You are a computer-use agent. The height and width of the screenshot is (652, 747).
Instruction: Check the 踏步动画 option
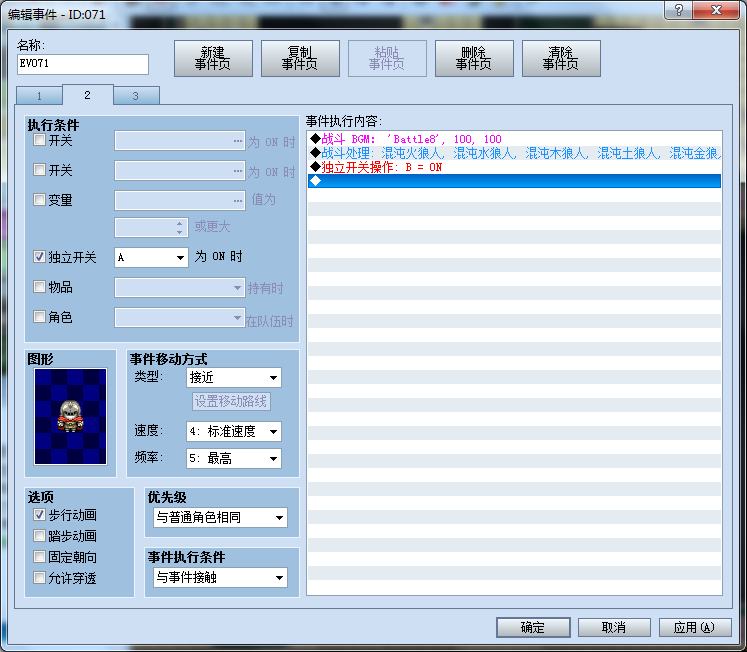click(39, 535)
